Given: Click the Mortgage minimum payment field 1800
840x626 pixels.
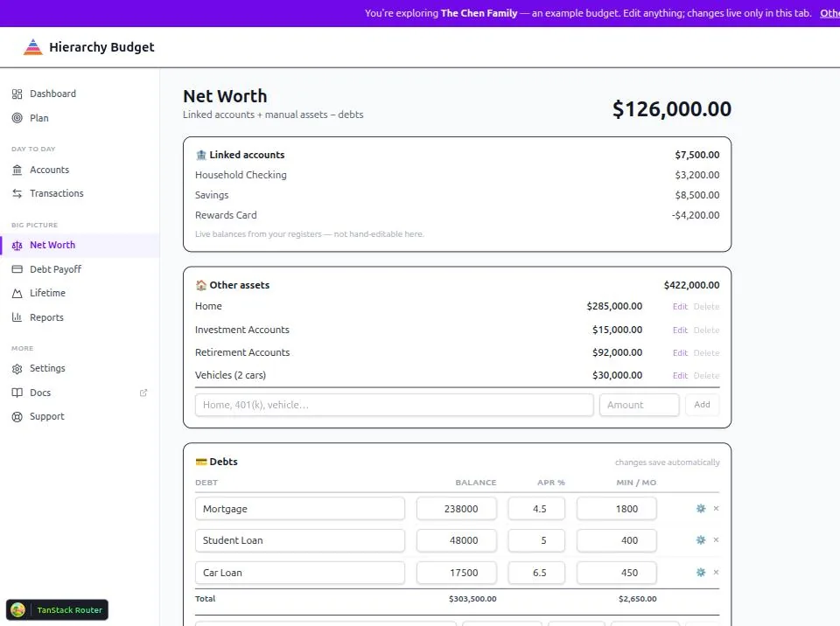Looking at the screenshot, I should click(617, 509).
